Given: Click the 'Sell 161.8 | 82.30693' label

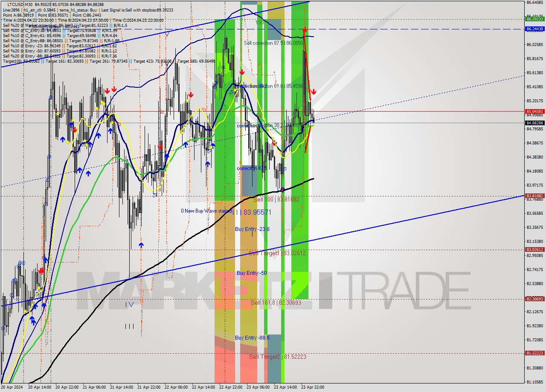Looking at the screenshot, I should click(x=276, y=303).
